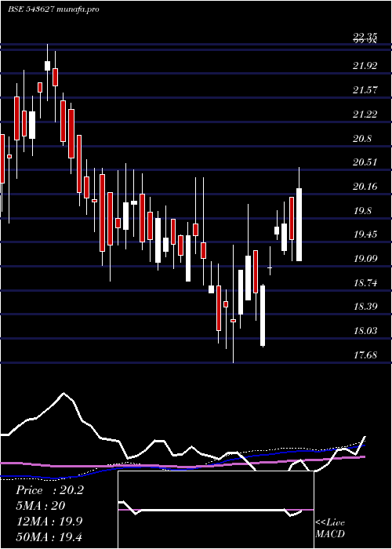Select the 20.8 price axis label
Screen dimensions: 392x549
pyautogui.click(x=362, y=139)
